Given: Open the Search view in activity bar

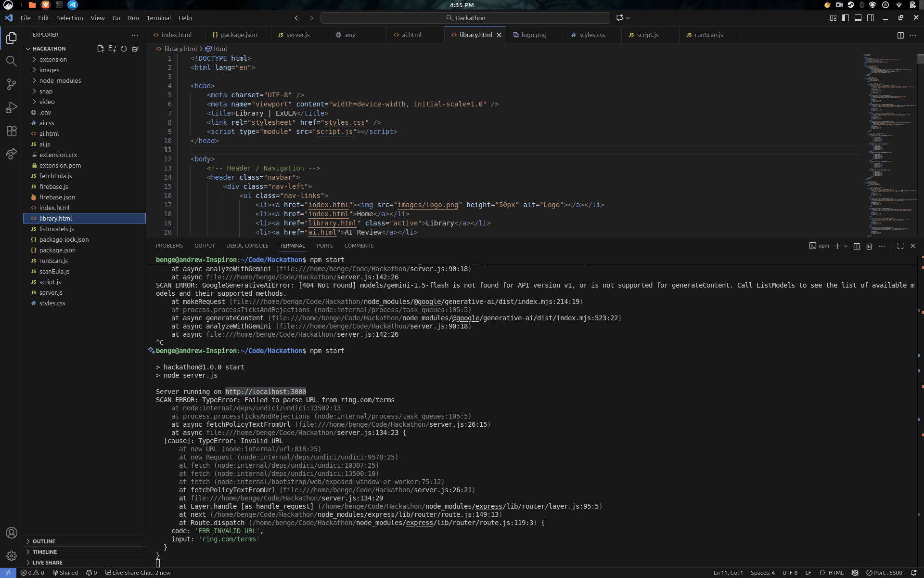Looking at the screenshot, I should pos(11,61).
